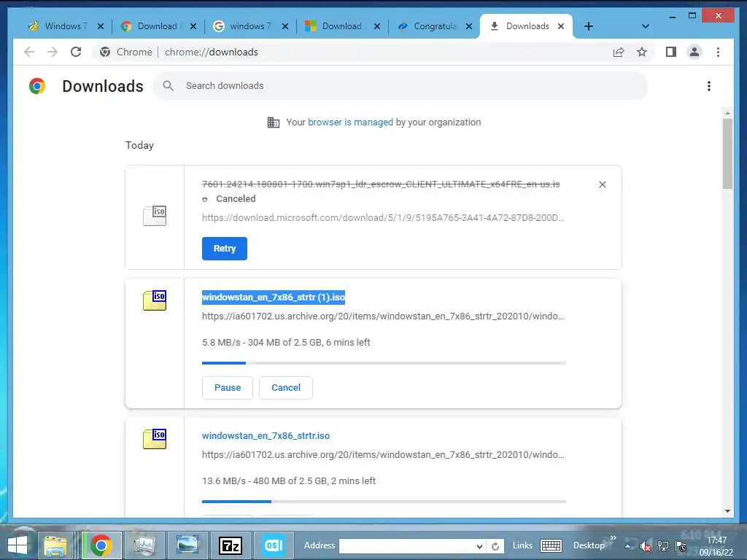Open windowstan_en_7x86_strtr.iso file link
The image size is (747, 560).
[266, 436]
